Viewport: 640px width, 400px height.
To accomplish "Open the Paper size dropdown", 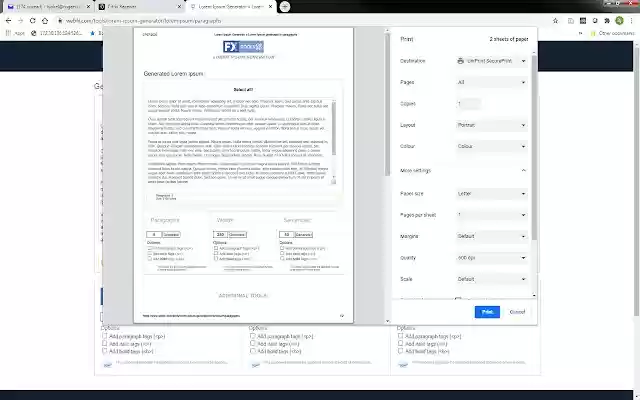I will (491, 193).
